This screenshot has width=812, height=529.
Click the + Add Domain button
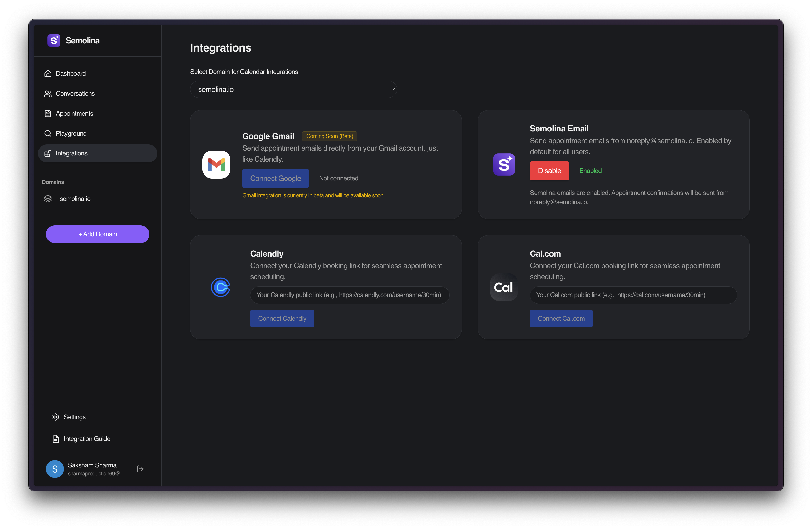pyautogui.click(x=98, y=234)
